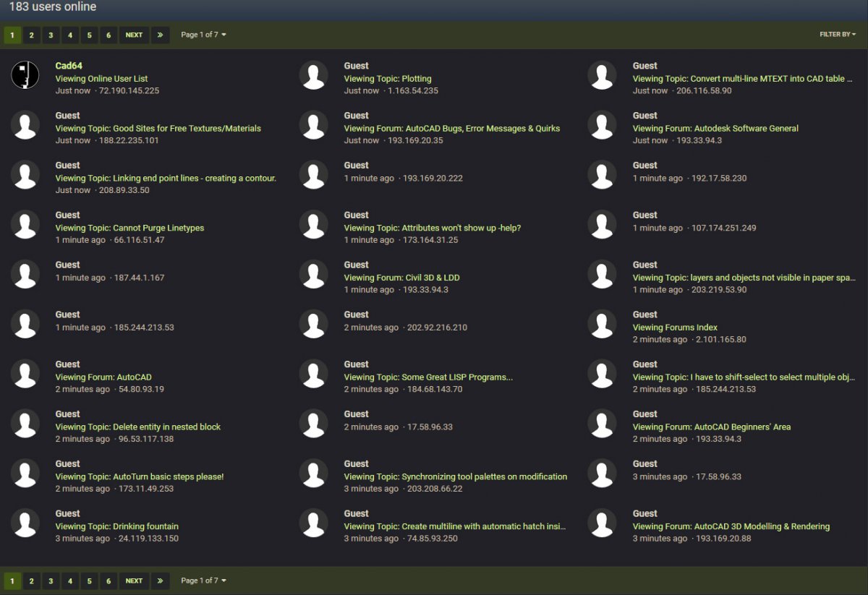Open the Cad64 username link
This screenshot has width=868, height=595.
(69, 66)
